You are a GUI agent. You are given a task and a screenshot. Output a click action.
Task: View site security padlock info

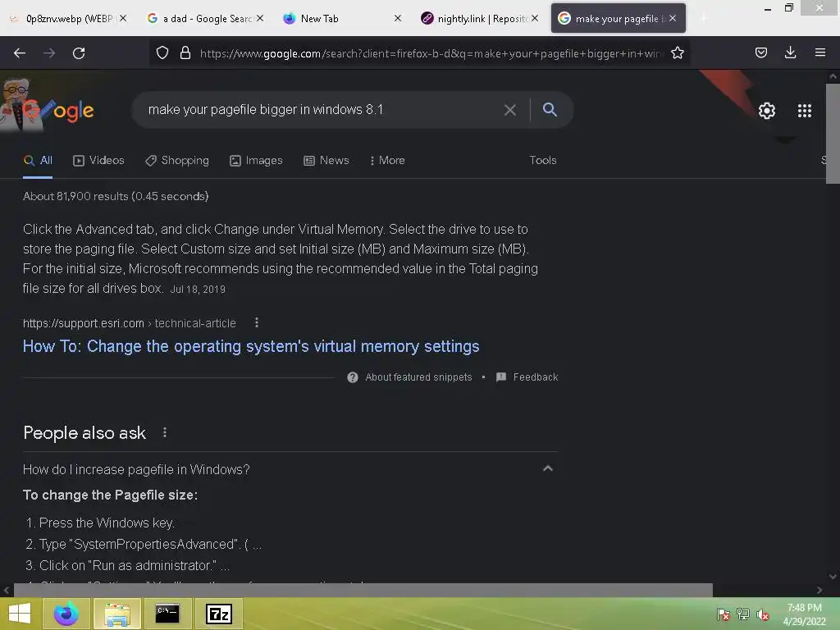185,52
